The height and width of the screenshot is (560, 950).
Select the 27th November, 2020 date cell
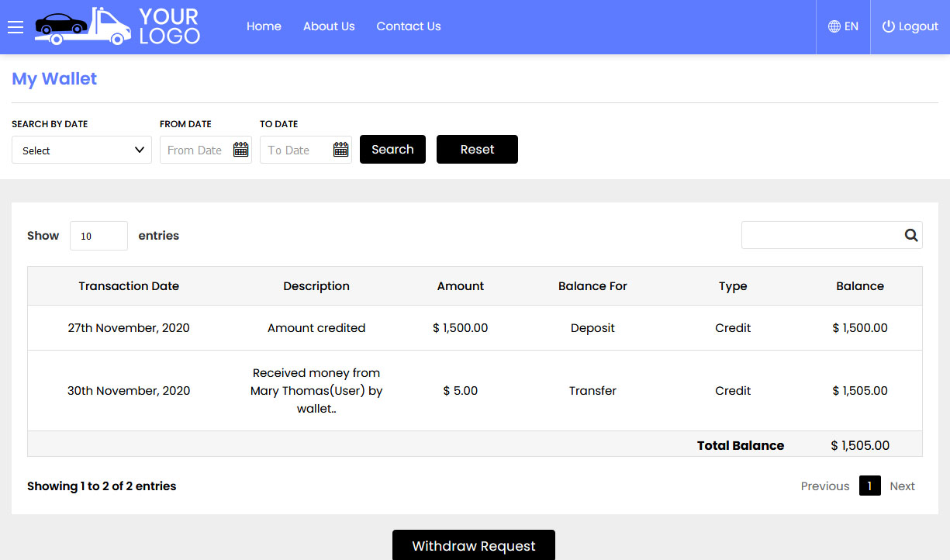pos(129,328)
